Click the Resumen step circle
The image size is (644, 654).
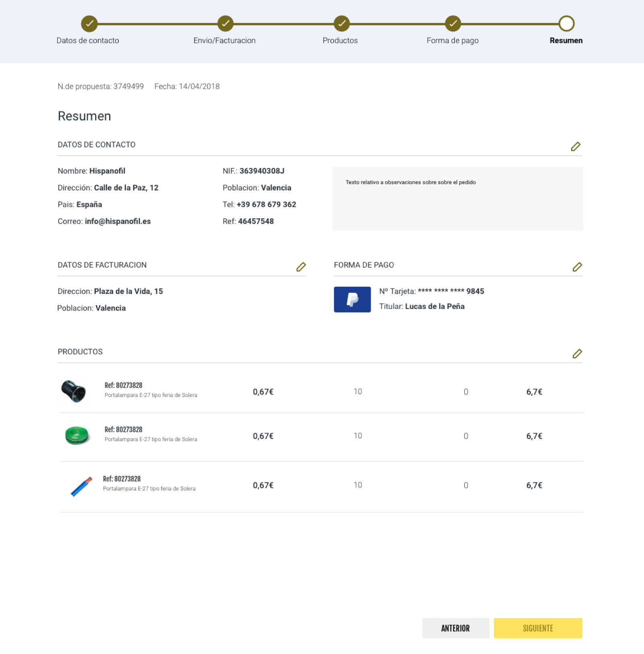click(566, 23)
